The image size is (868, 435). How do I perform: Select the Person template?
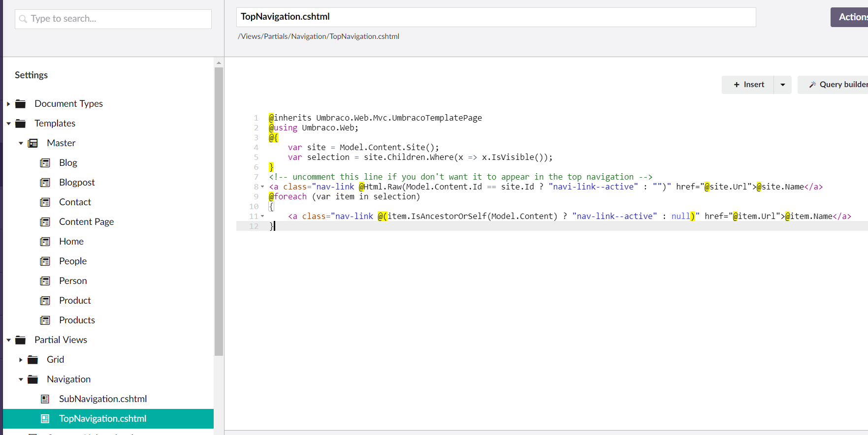[x=73, y=281]
